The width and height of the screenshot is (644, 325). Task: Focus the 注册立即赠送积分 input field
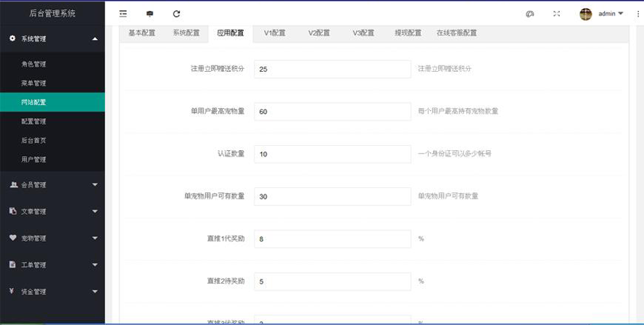pyautogui.click(x=332, y=69)
